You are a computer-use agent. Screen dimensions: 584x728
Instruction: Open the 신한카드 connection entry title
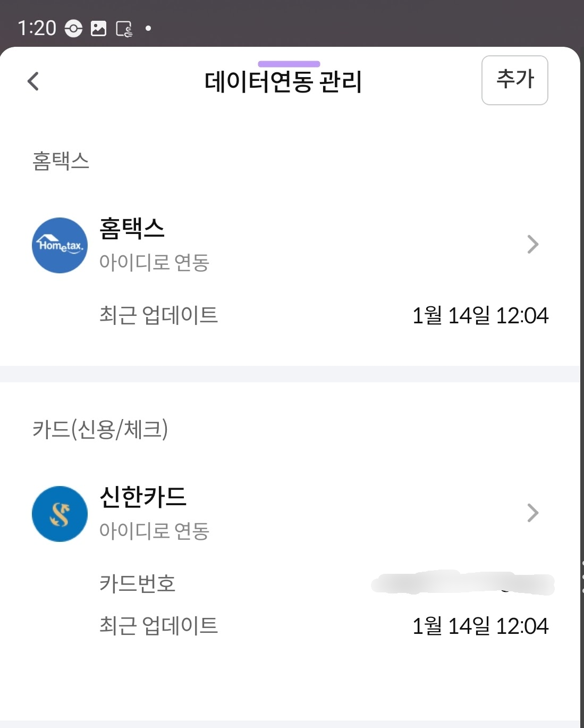143,497
